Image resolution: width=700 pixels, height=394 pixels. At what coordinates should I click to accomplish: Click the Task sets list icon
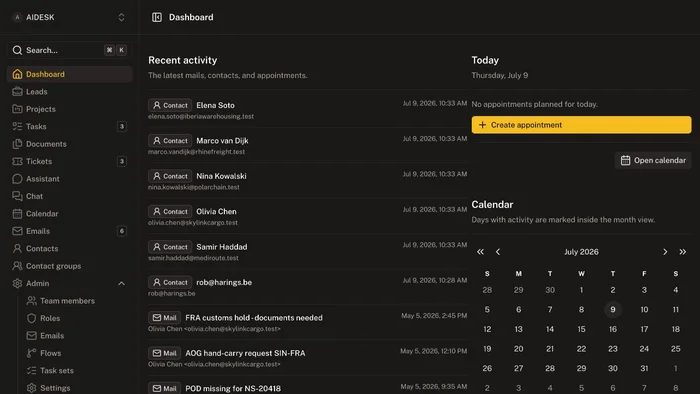pos(31,370)
